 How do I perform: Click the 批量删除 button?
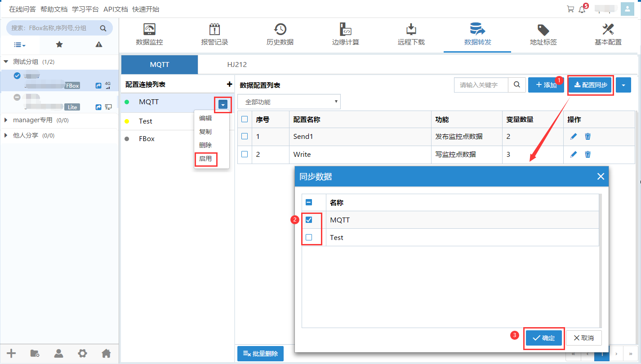tap(260, 354)
